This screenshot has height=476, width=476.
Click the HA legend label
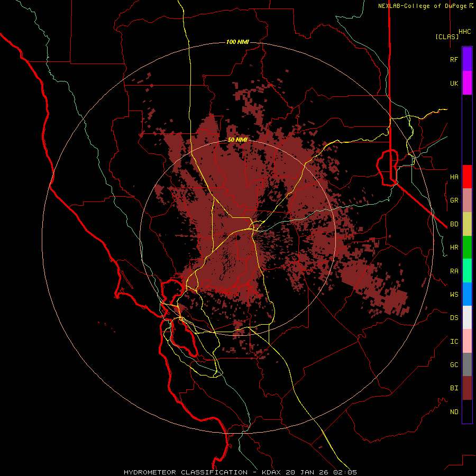(454, 177)
